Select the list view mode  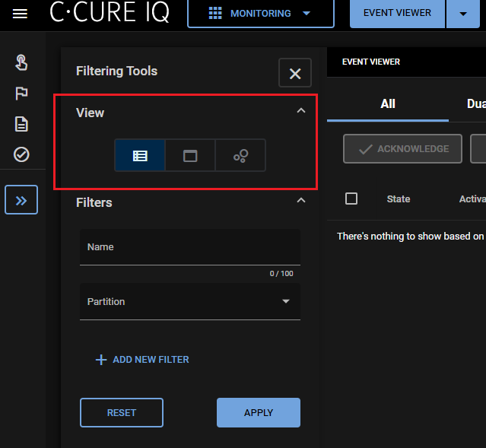point(140,156)
